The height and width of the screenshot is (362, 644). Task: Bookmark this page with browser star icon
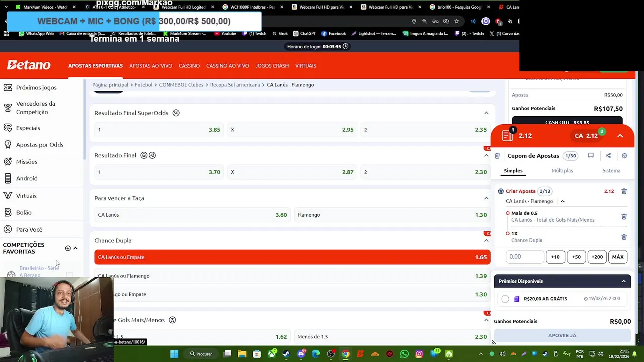[457, 21]
